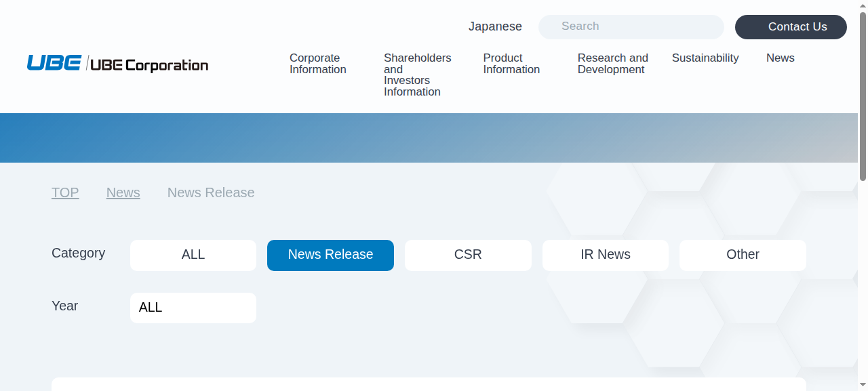This screenshot has height=391, width=868.
Task: Open Corporate Information menu
Action: (x=318, y=64)
